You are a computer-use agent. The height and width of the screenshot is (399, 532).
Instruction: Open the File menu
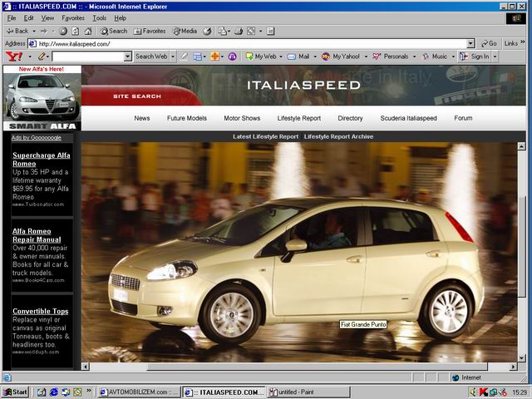(x=11, y=18)
